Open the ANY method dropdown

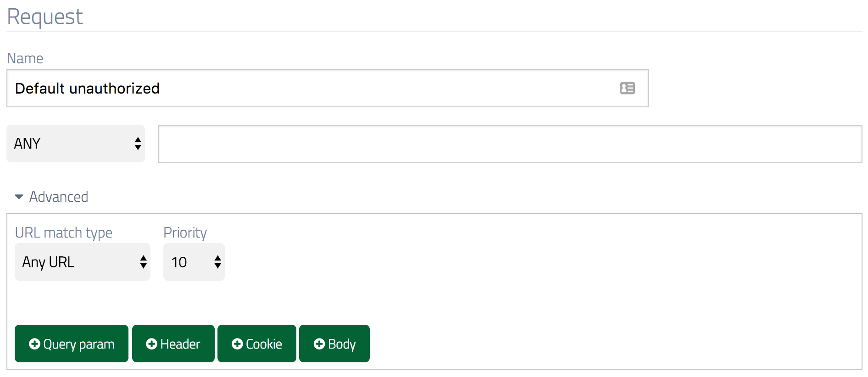pyautogui.click(x=76, y=144)
